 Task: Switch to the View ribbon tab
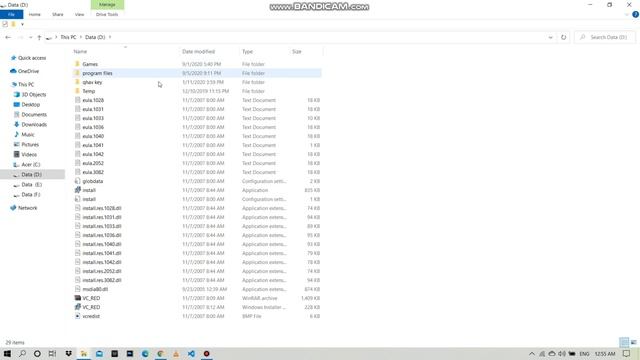tap(79, 14)
